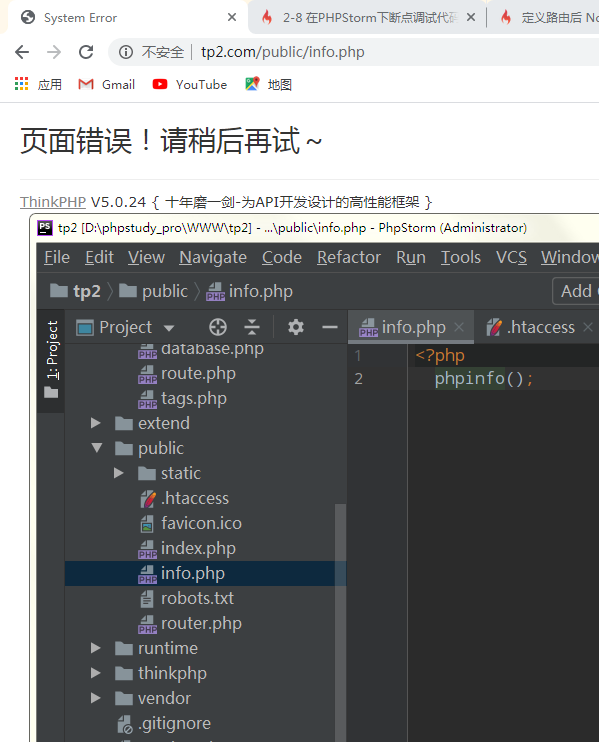Open the Run menu in PhpStorm
The height and width of the screenshot is (742, 599).
click(x=411, y=257)
